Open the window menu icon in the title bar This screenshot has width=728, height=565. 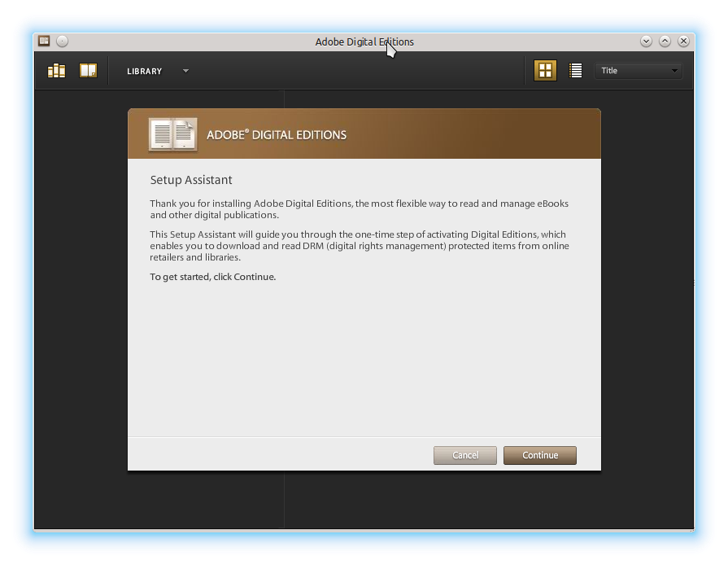pyautogui.click(x=45, y=41)
